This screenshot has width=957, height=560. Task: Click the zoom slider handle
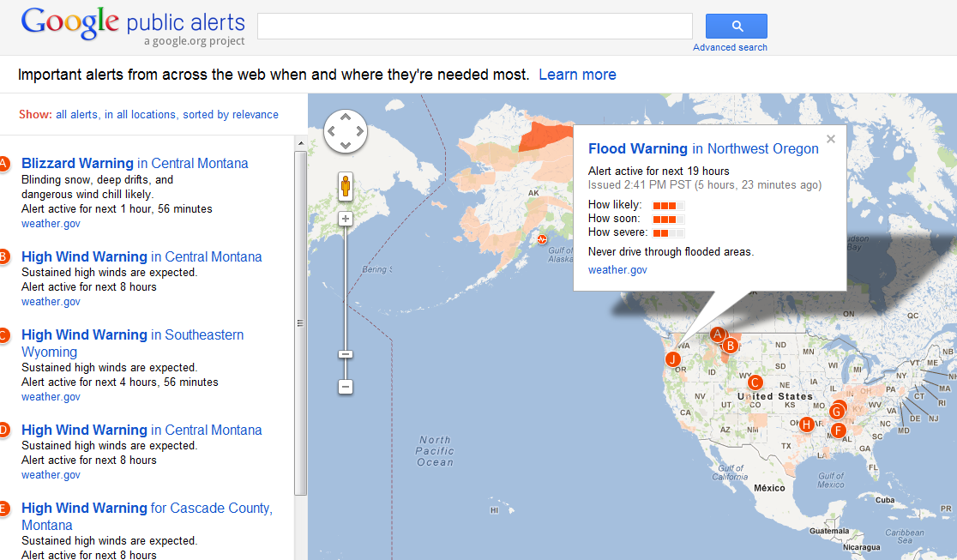pyautogui.click(x=346, y=354)
